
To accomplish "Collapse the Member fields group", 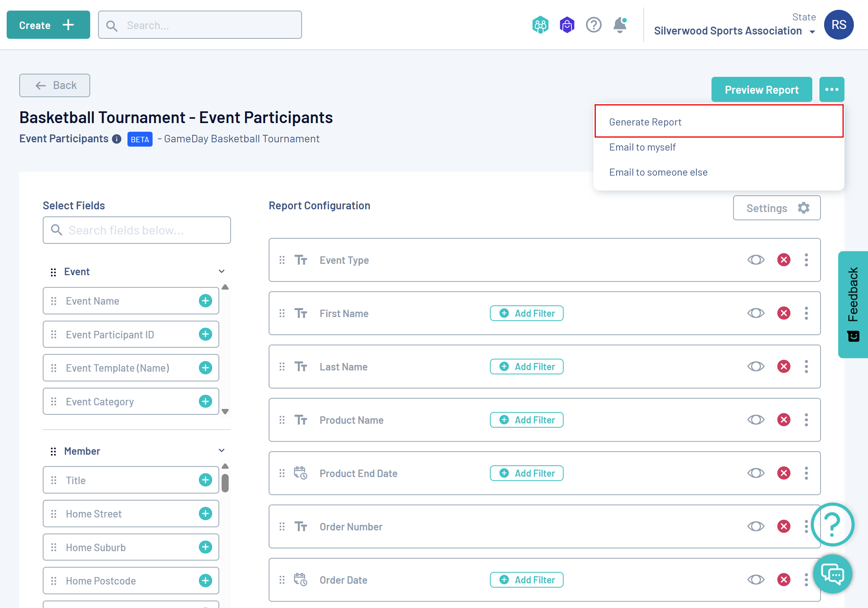I will click(x=221, y=451).
